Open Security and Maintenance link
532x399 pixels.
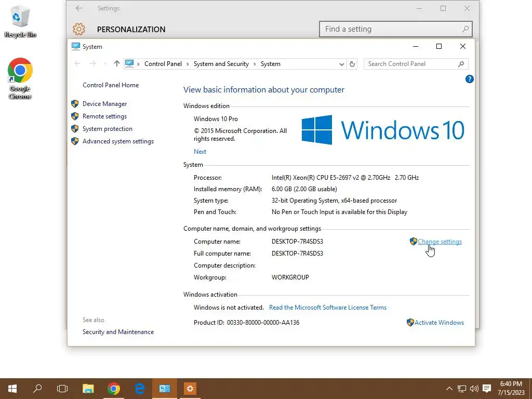tap(118, 332)
